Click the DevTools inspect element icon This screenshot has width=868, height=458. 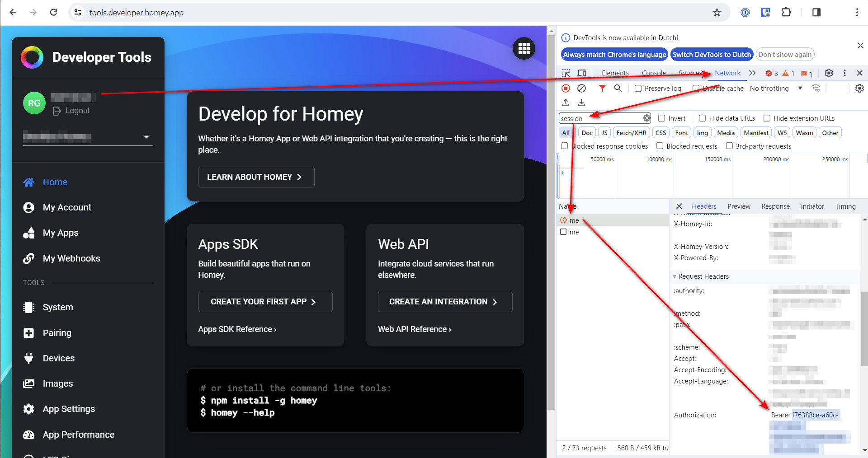pyautogui.click(x=566, y=73)
